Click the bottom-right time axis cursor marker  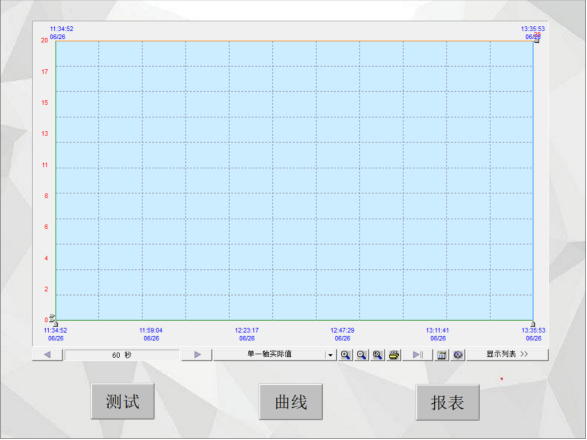point(533,324)
